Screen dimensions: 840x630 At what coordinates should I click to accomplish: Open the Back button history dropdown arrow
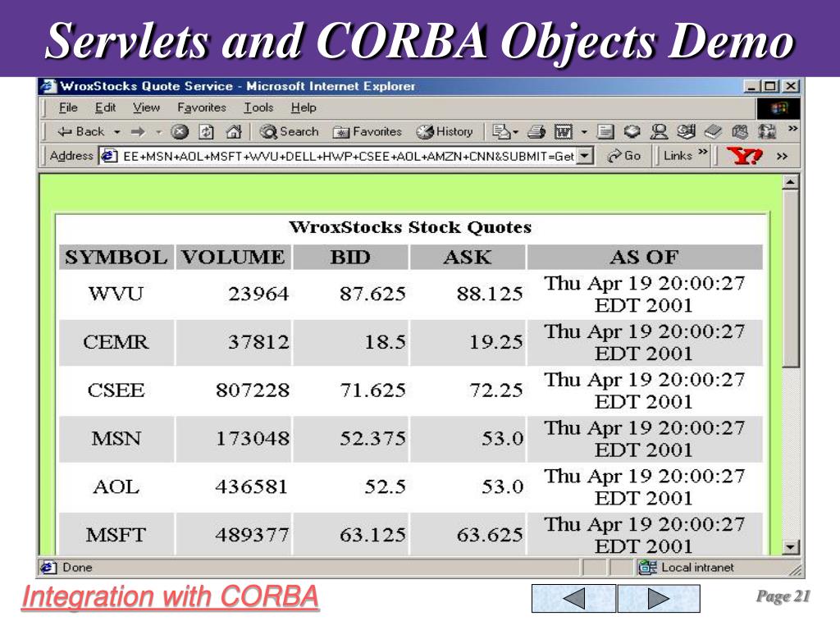[116, 132]
